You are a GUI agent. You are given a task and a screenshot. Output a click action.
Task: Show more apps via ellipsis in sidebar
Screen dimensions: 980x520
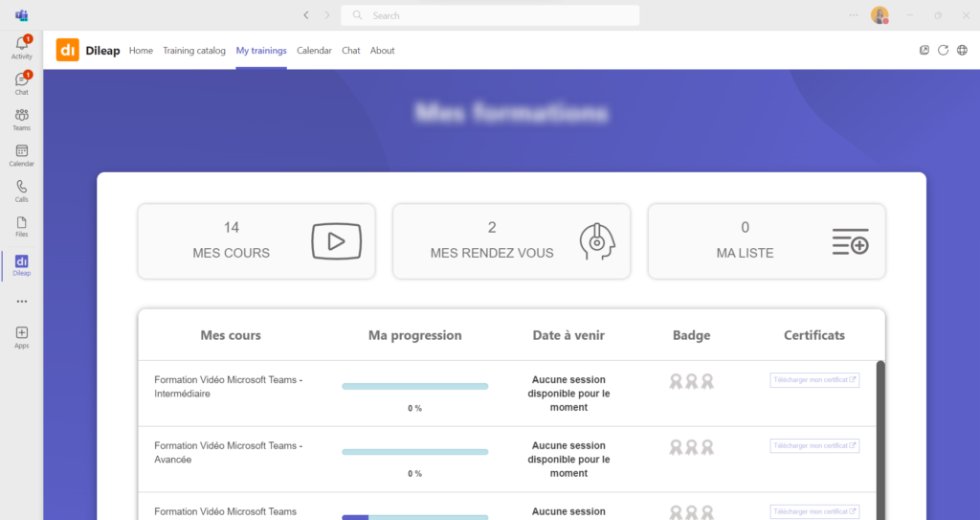[x=22, y=301]
